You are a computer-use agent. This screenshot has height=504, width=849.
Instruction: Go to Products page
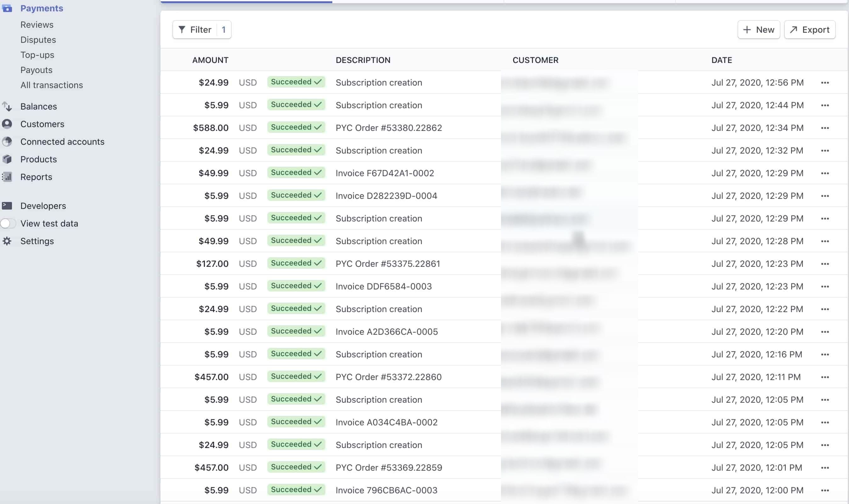(39, 159)
